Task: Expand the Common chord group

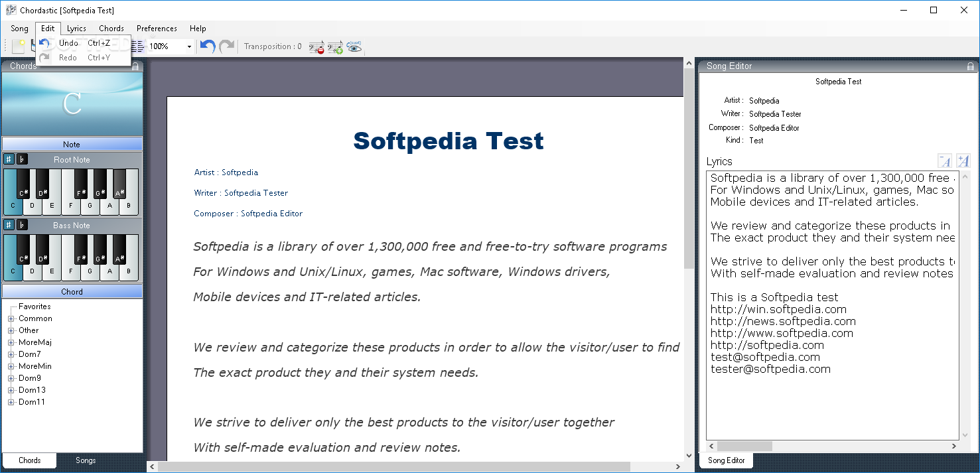Action: [11, 318]
